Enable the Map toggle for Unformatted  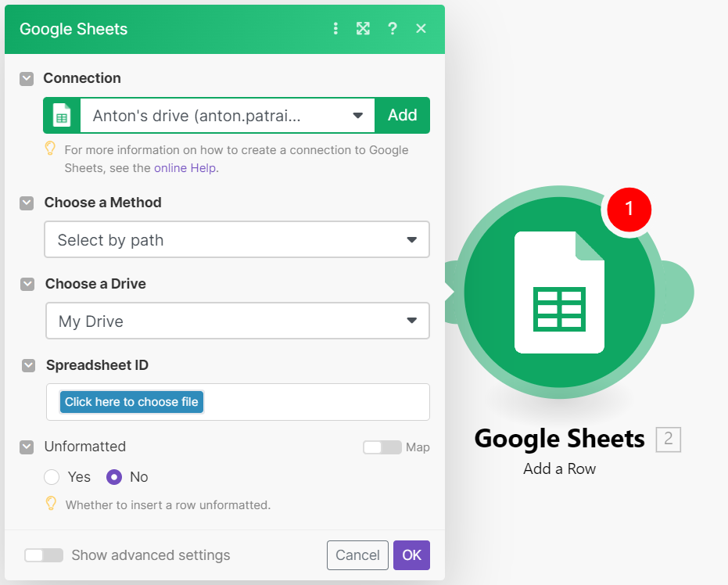(x=382, y=447)
